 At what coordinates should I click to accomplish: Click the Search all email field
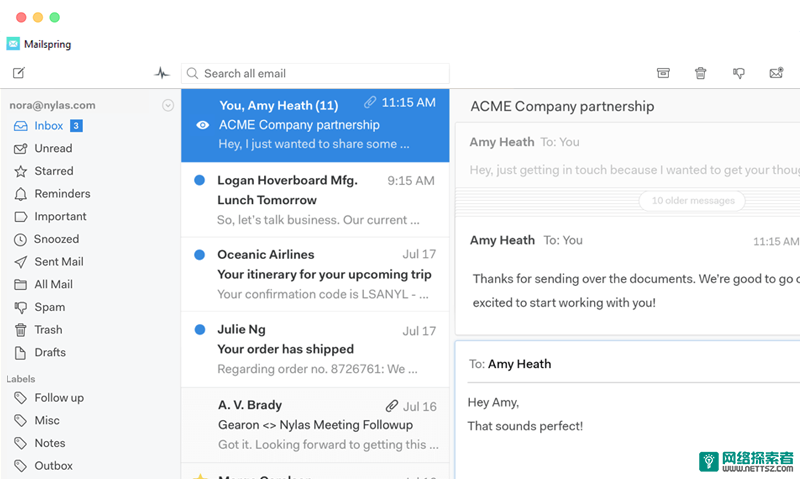pos(315,73)
